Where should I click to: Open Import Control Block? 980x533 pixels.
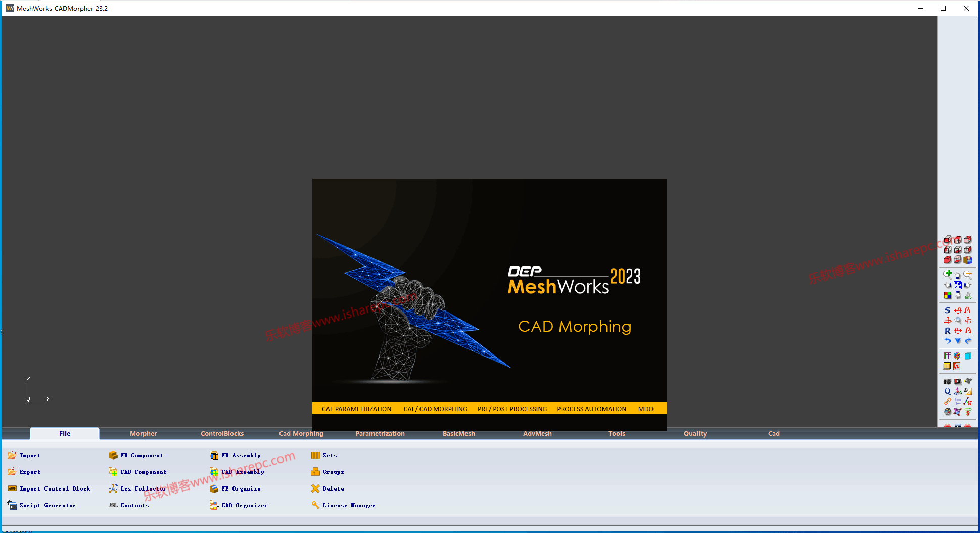(x=49, y=488)
